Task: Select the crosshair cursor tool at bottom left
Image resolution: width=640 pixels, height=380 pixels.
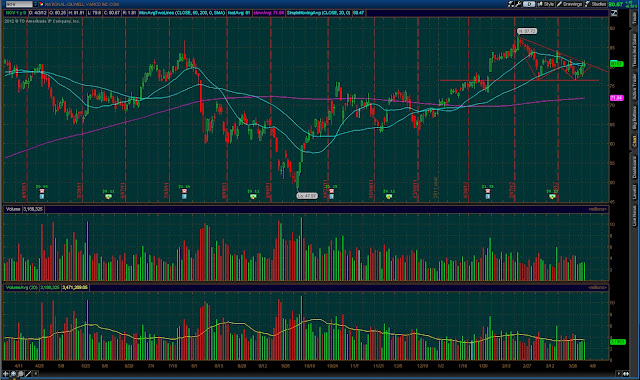Action: tap(6, 373)
